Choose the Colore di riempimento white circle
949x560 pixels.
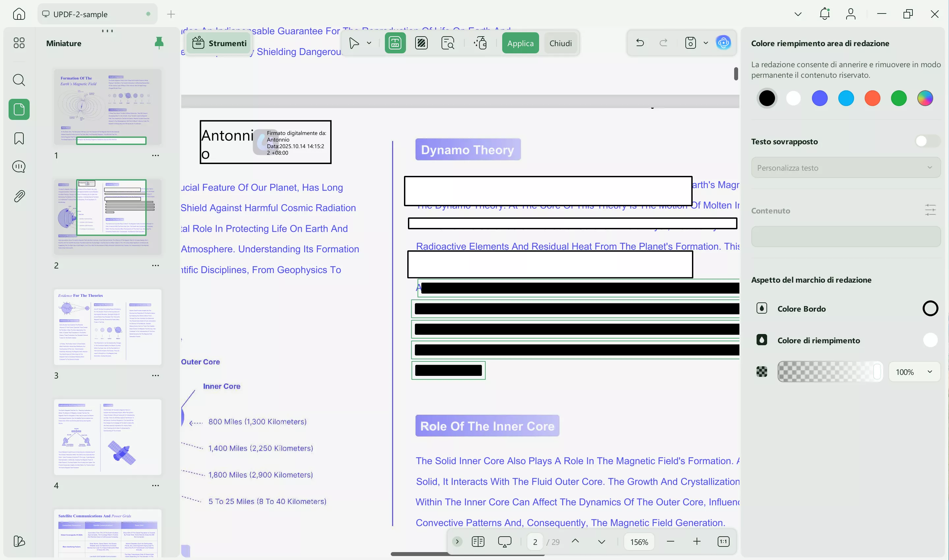[930, 340]
